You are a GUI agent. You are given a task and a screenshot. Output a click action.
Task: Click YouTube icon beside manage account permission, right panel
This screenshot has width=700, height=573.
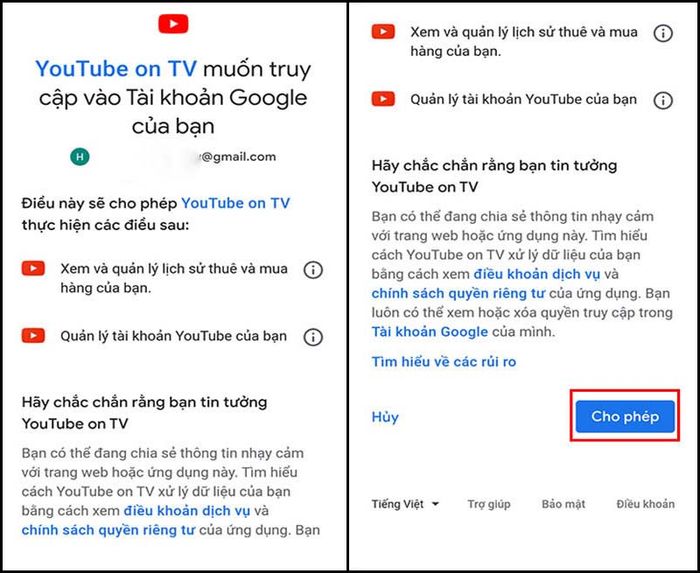(x=383, y=99)
